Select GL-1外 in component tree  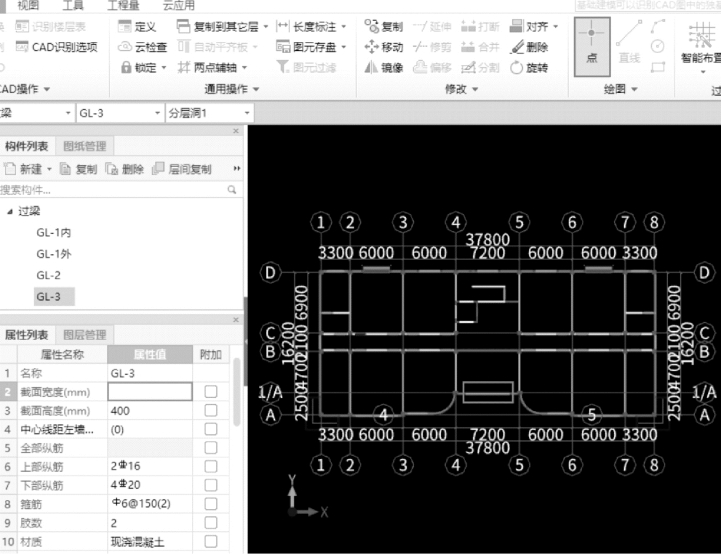tap(54, 254)
